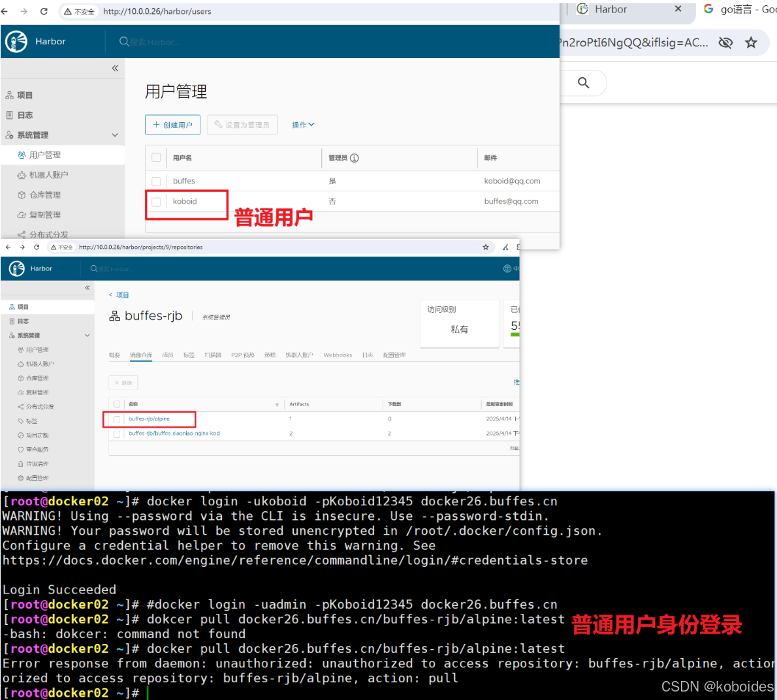Switch to the 配置管理 project tab
The image size is (777, 700).
[x=394, y=355]
